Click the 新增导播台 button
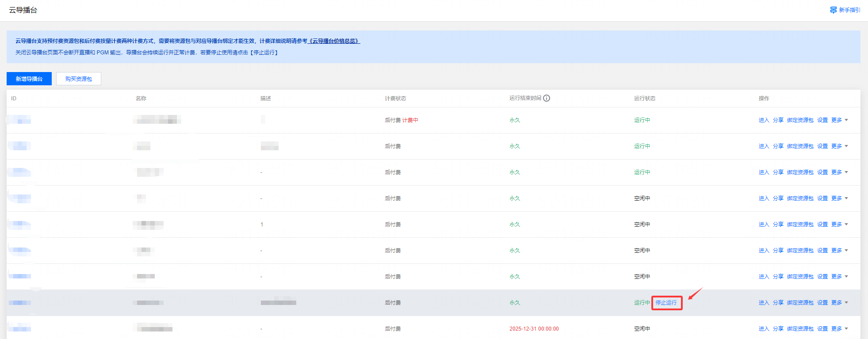This screenshot has height=339, width=868. coord(29,79)
